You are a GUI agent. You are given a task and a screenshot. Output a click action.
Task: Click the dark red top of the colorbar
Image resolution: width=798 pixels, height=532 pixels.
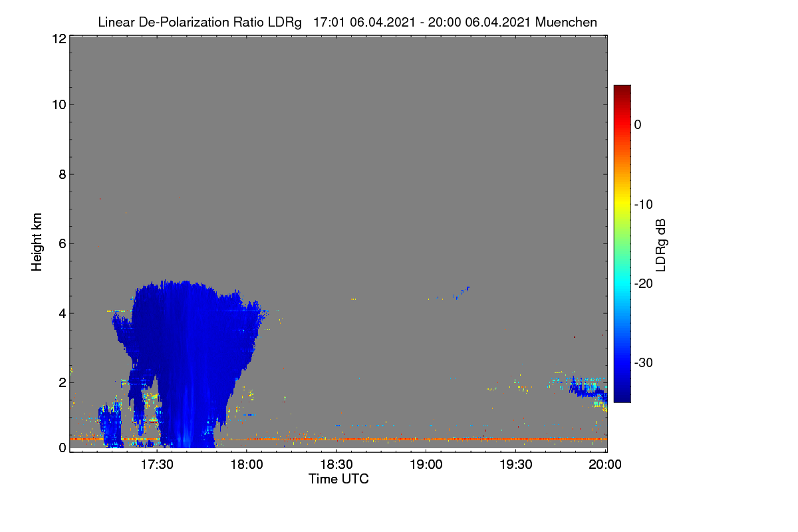[x=622, y=90]
